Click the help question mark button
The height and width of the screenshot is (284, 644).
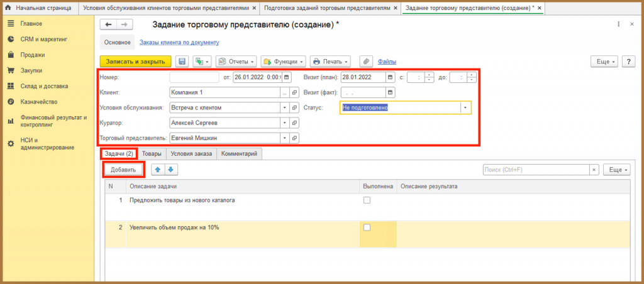click(x=628, y=62)
